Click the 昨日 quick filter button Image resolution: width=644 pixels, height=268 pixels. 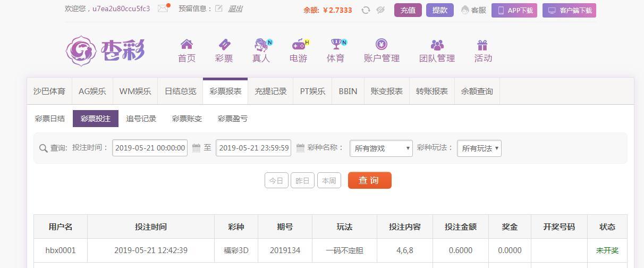coord(302,180)
